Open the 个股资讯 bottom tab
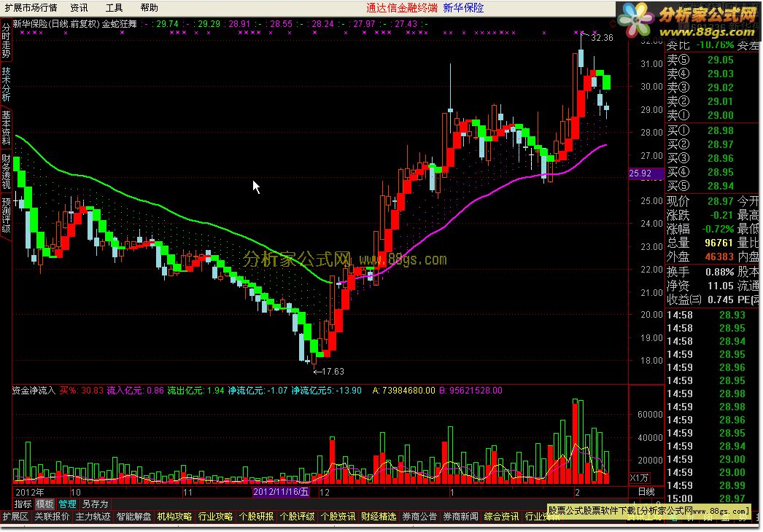 pyautogui.click(x=338, y=517)
